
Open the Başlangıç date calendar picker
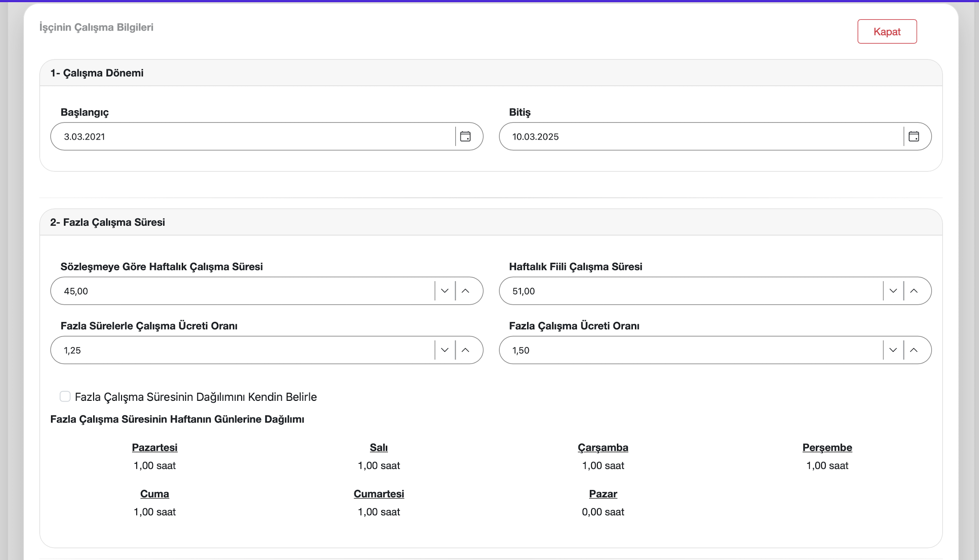pyautogui.click(x=465, y=137)
